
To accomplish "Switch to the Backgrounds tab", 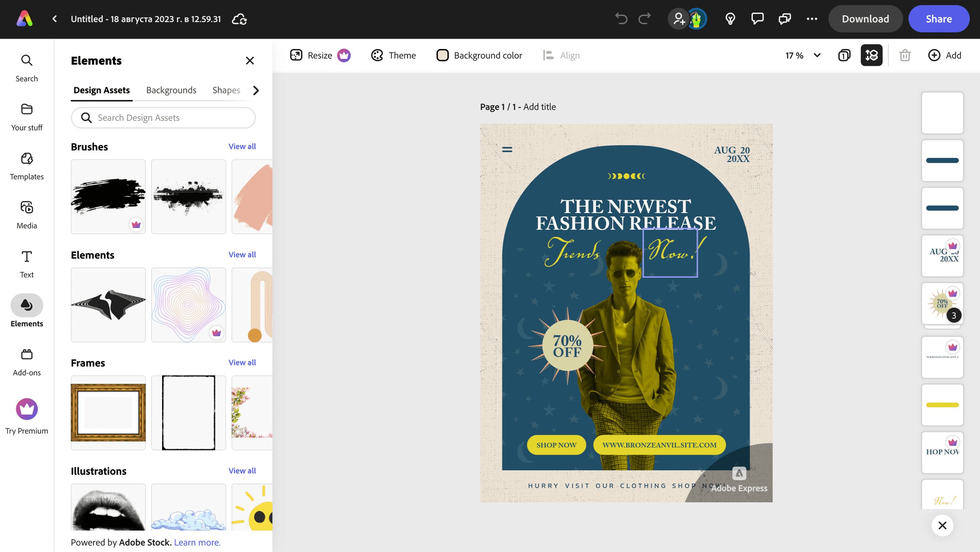I will click(171, 90).
